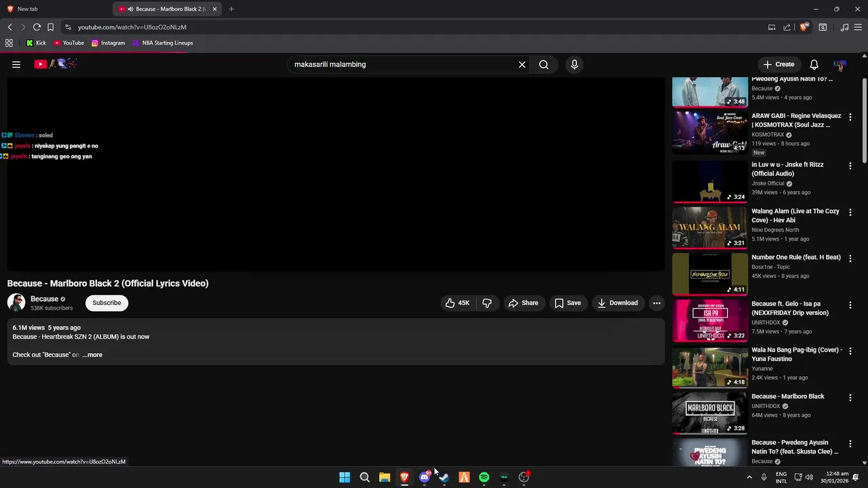The width and height of the screenshot is (868, 488).
Task: Bookmark this page via the bookmark icon
Action: (50, 27)
